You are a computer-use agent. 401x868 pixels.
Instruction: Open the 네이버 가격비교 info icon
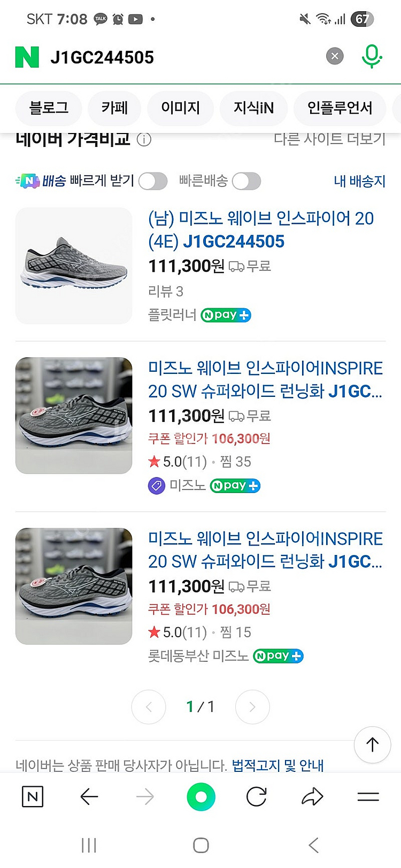point(144,139)
